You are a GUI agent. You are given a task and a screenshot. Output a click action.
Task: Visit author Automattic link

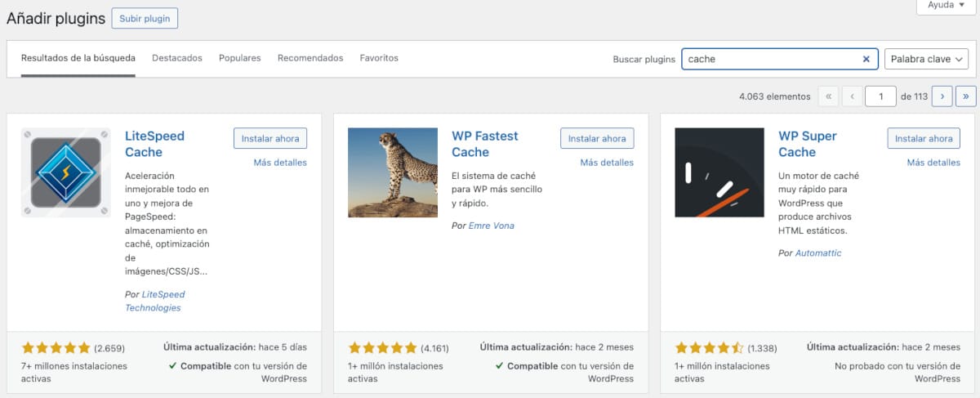coord(818,253)
